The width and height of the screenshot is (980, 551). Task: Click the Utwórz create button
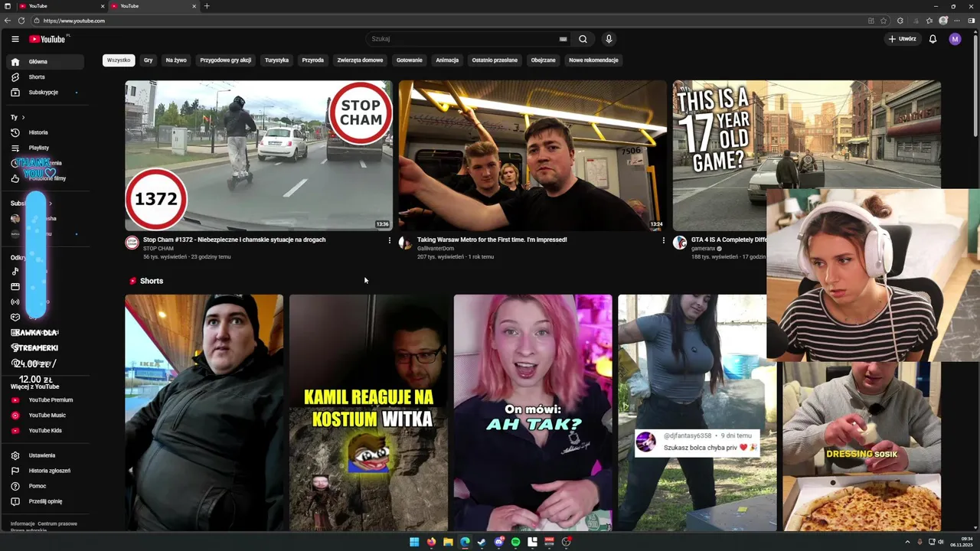[x=903, y=39]
